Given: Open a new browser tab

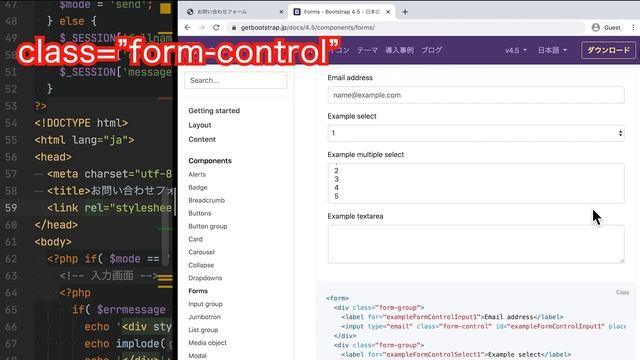Looking at the screenshot, I should 405,12.
